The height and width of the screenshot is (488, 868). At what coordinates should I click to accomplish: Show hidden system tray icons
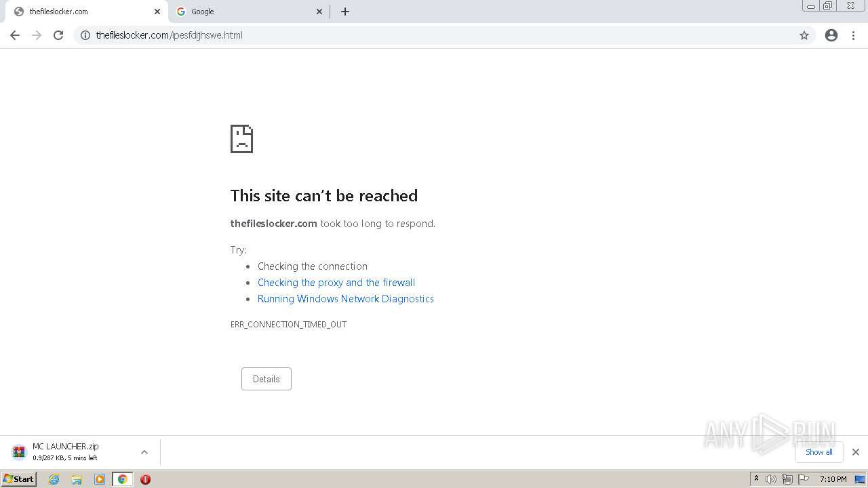pos(756,479)
